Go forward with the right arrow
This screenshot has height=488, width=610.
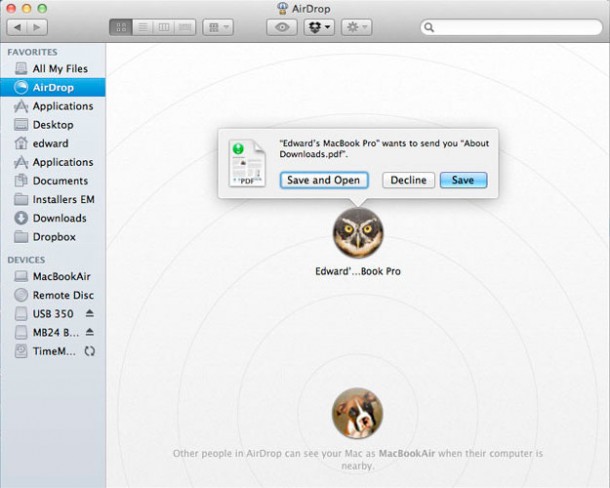[x=38, y=27]
